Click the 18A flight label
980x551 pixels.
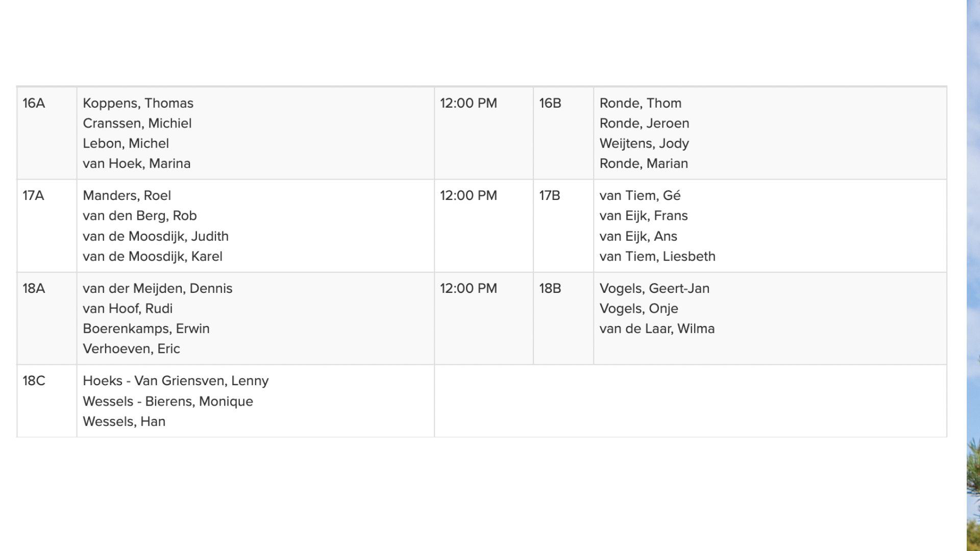[x=34, y=288]
